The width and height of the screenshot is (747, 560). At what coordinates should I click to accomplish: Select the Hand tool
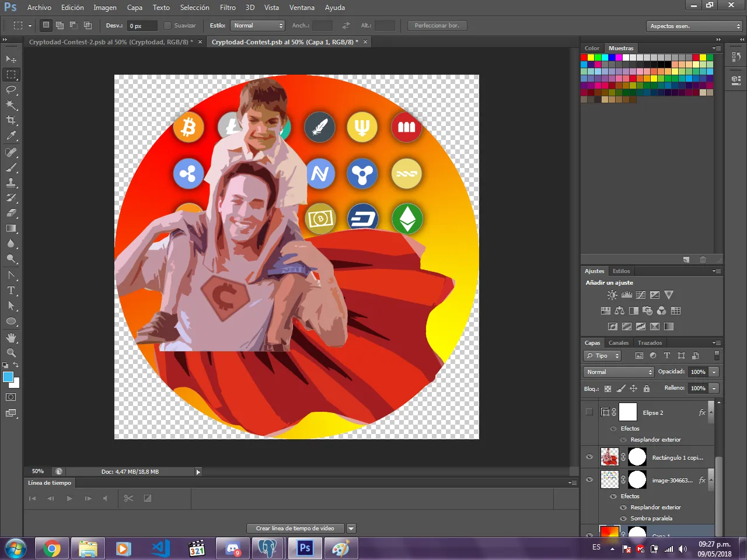tap(11, 338)
